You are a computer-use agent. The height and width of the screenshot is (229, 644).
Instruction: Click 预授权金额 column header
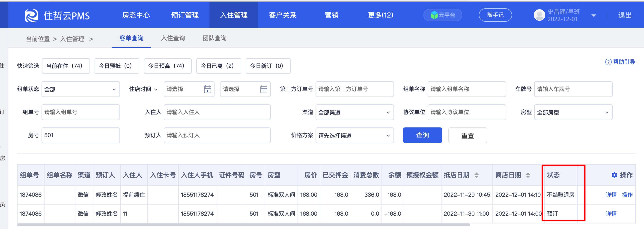[x=422, y=175]
